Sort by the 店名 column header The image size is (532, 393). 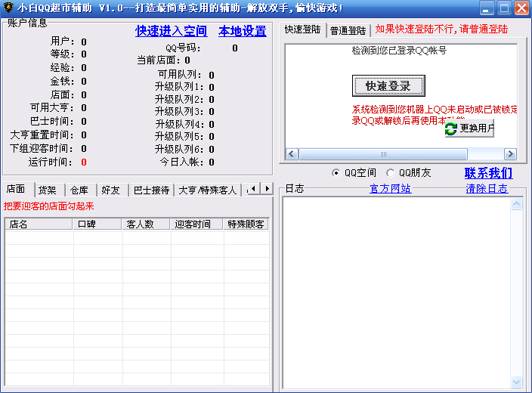[39, 224]
